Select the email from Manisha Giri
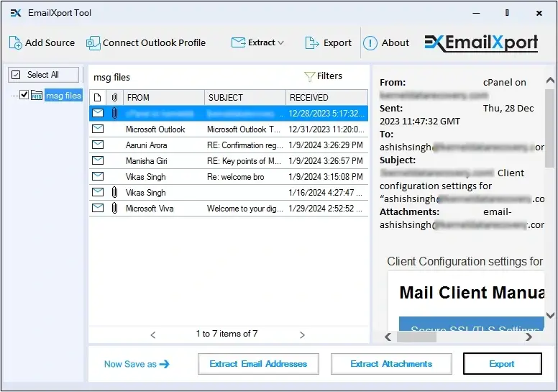The image size is (558, 392). coord(229,161)
